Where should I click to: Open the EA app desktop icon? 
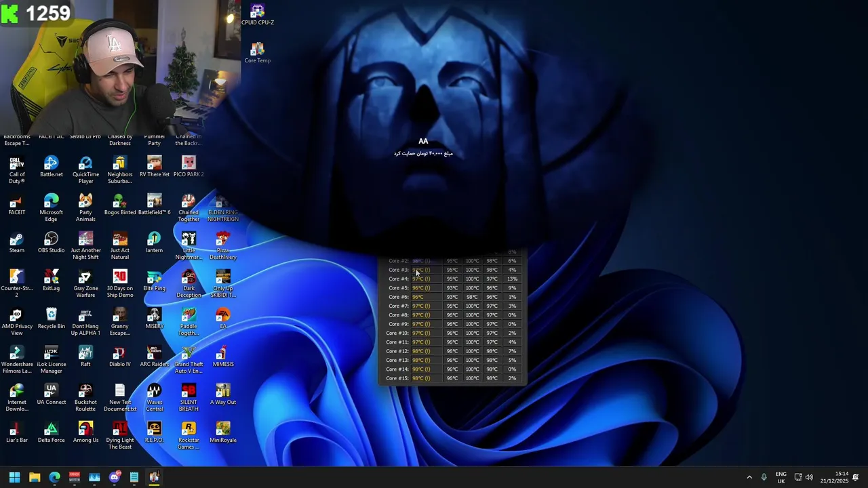click(223, 319)
